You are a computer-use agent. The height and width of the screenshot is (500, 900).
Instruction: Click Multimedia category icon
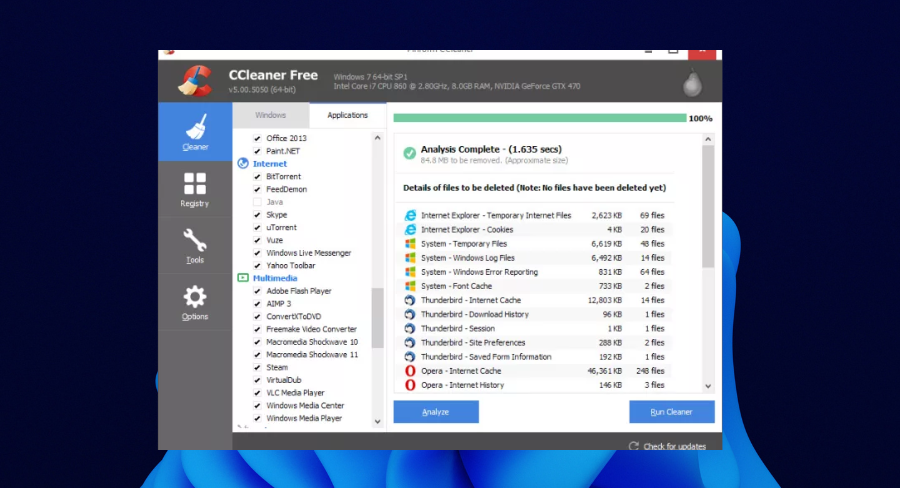click(243, 278)
